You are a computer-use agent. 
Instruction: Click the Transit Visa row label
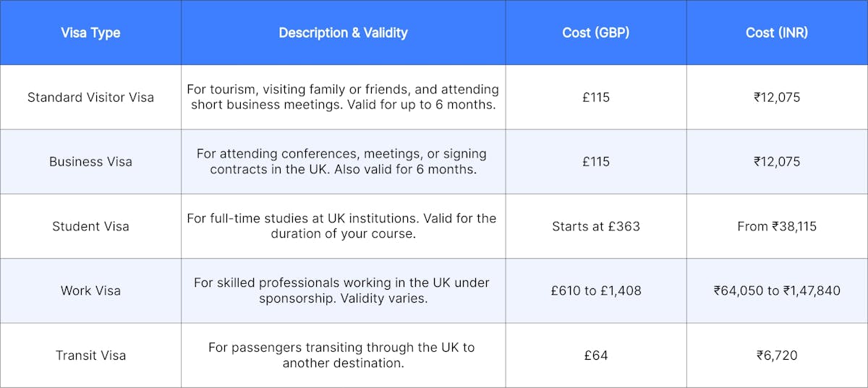click(x=90, y=355)
